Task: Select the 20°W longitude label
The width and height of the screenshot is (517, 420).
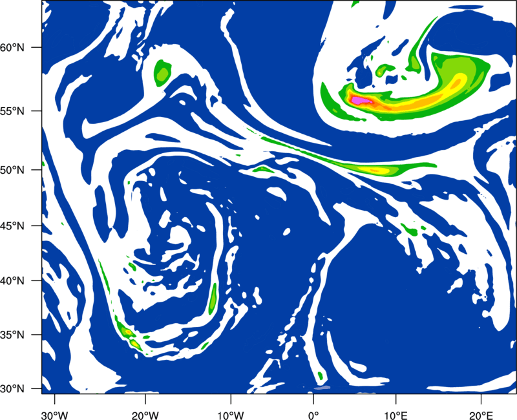Action: click(145, 415)
